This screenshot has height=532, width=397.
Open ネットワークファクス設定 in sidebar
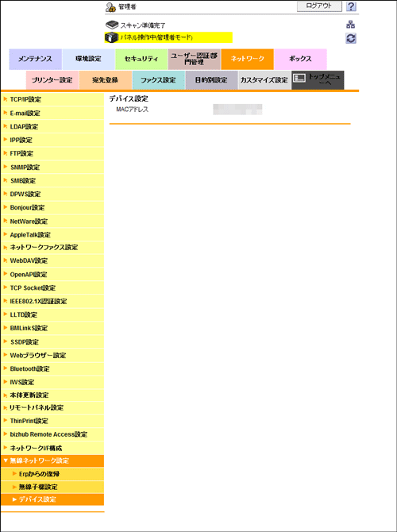pyautogui.click(x=52, y=248)
